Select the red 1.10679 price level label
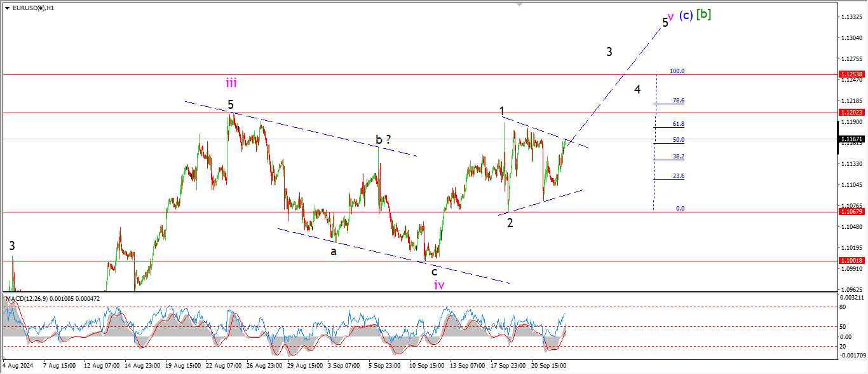Viewport: 868px width, 374px height. [x=853, y=212]
